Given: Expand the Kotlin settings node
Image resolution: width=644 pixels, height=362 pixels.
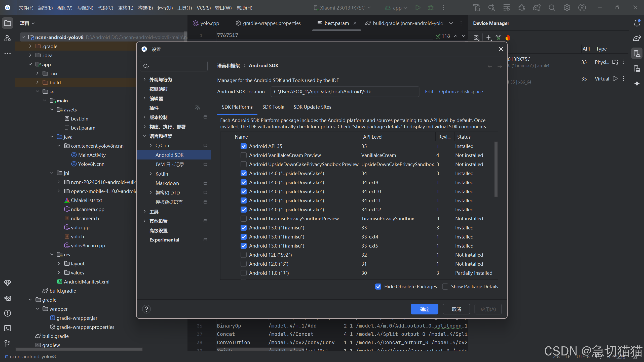Looking at the screenshot, I should [x=151, y=174].
